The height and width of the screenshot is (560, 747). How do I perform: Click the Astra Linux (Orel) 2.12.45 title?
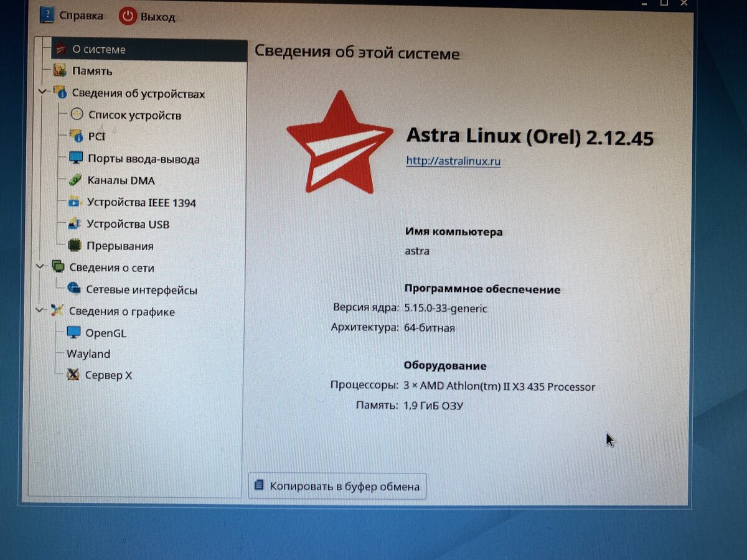tap(530, 136)
